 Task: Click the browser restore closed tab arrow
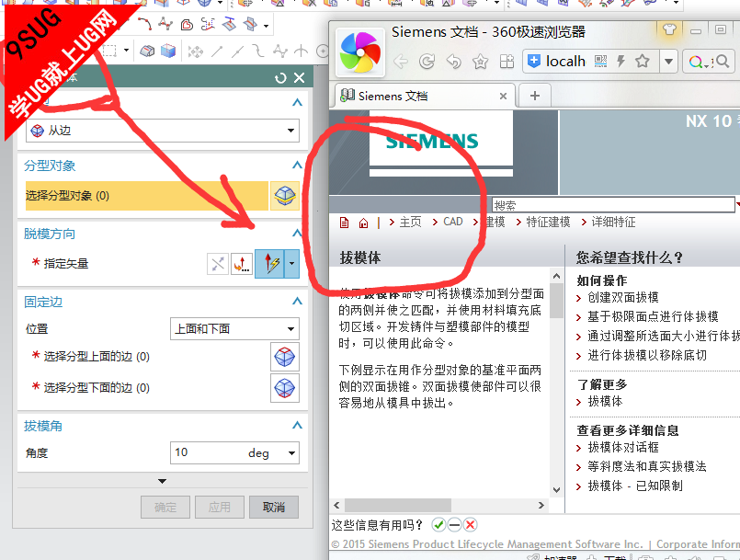(x=453, y=62)
